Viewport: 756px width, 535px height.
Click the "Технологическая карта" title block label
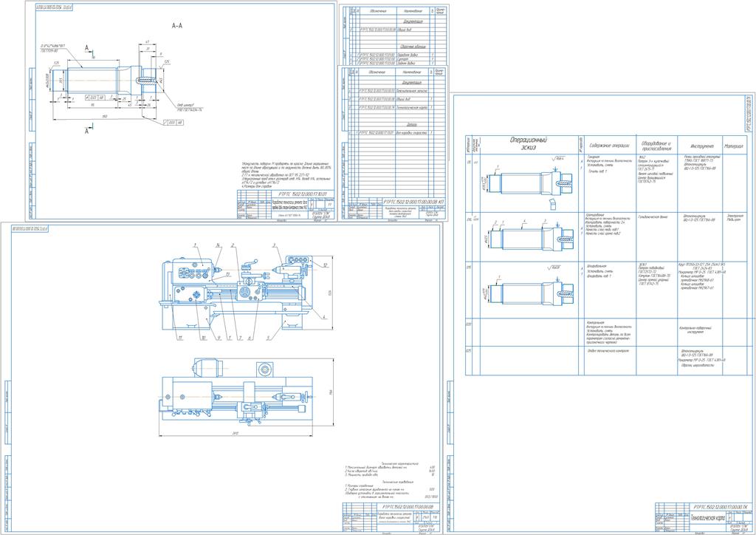[x=709, y=517]
